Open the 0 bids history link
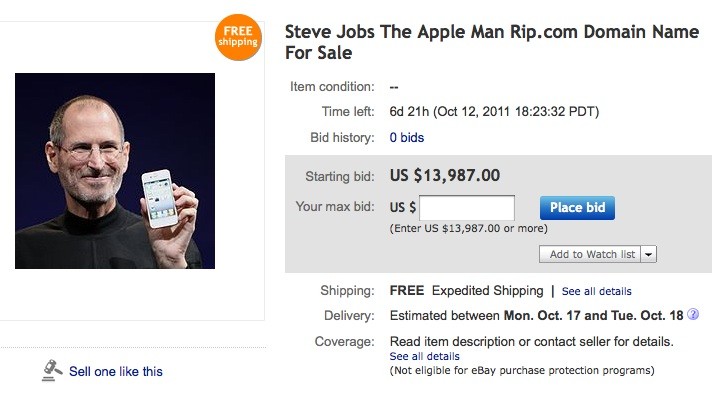The width and height of the screenshot is (718, 411). coord(407,137)
